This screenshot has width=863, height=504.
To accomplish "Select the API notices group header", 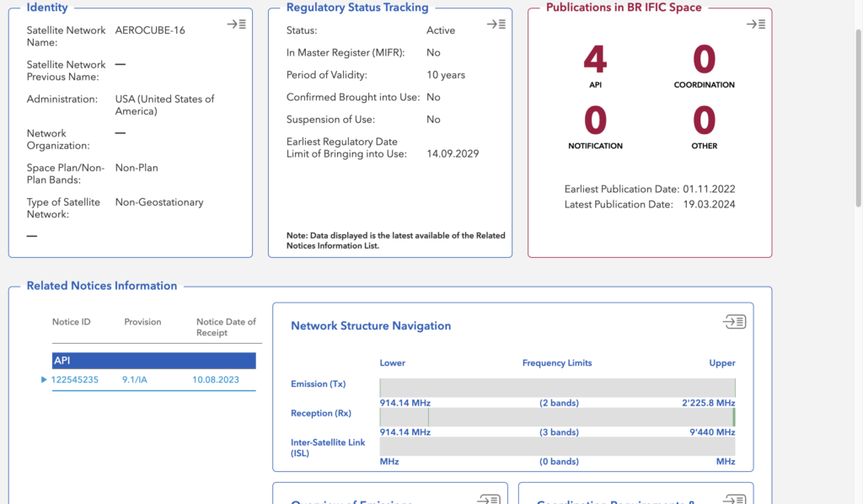I will click(154, 361).
